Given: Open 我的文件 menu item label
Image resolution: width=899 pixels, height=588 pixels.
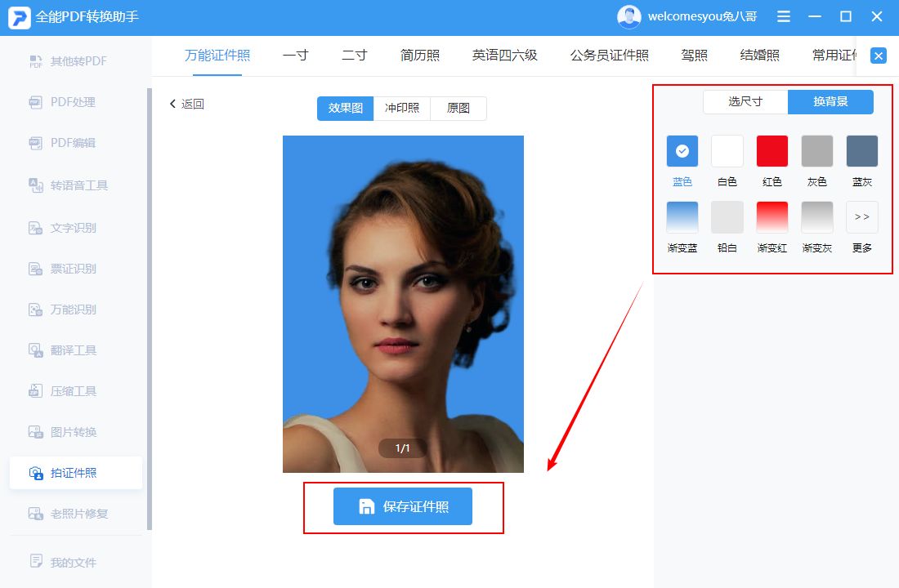Looking at the screenshot, I should click(x=74, y=562).
